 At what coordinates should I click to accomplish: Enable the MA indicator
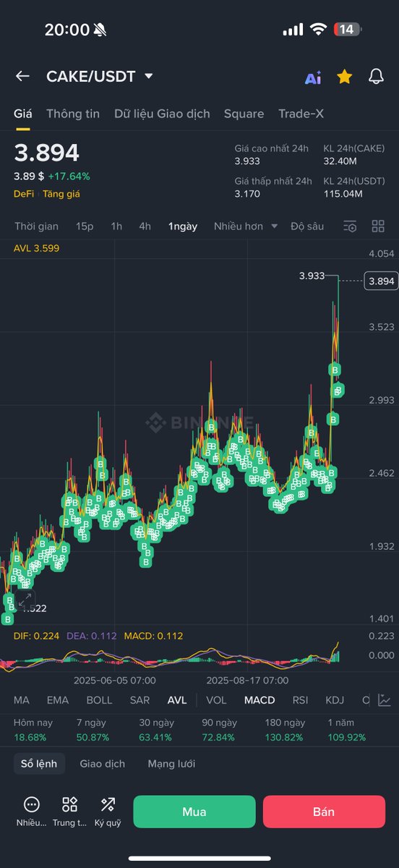click(22, 700)
